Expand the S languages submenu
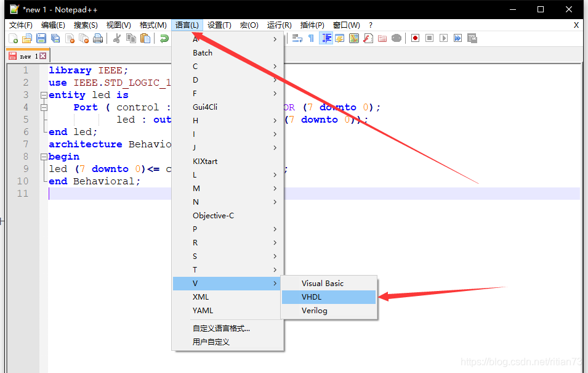The height and width of the screenshot is (373, 588). 228,256
